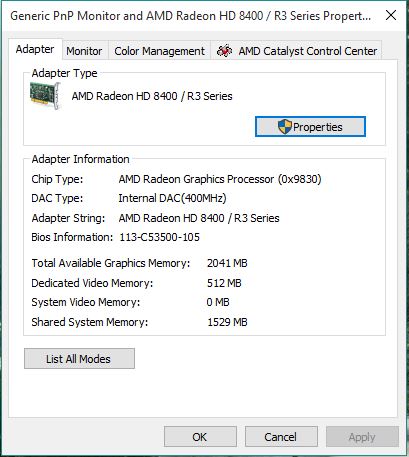The image size is (409, 457).
Task: Click the List All Modes button
Action: (x=79, y=359)
